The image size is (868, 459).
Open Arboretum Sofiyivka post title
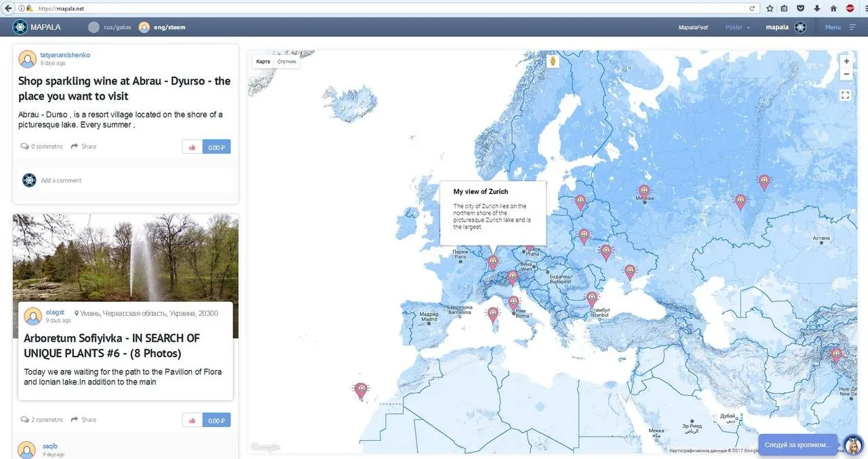[x=112, y=345]
